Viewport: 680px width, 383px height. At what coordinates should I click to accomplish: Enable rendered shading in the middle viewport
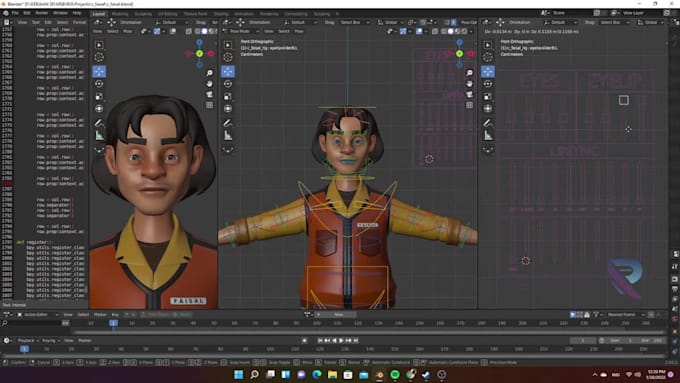pos(464,31)
